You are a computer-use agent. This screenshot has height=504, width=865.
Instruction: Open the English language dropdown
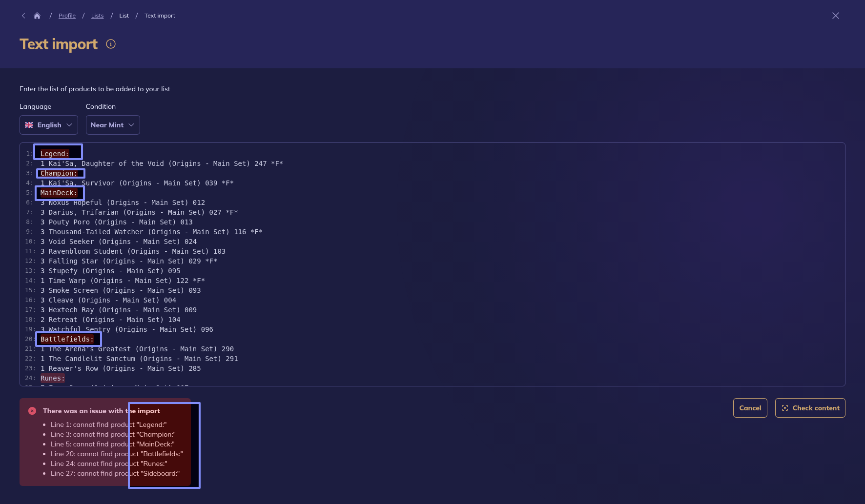[49, 125]
